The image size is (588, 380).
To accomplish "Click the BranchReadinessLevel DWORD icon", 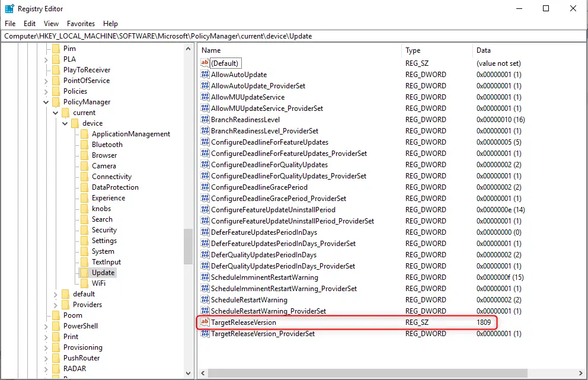I will pos(204,119).
